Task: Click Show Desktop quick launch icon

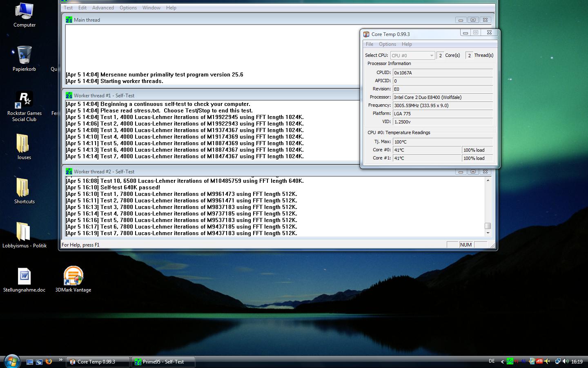Action: tap(30, 362)
